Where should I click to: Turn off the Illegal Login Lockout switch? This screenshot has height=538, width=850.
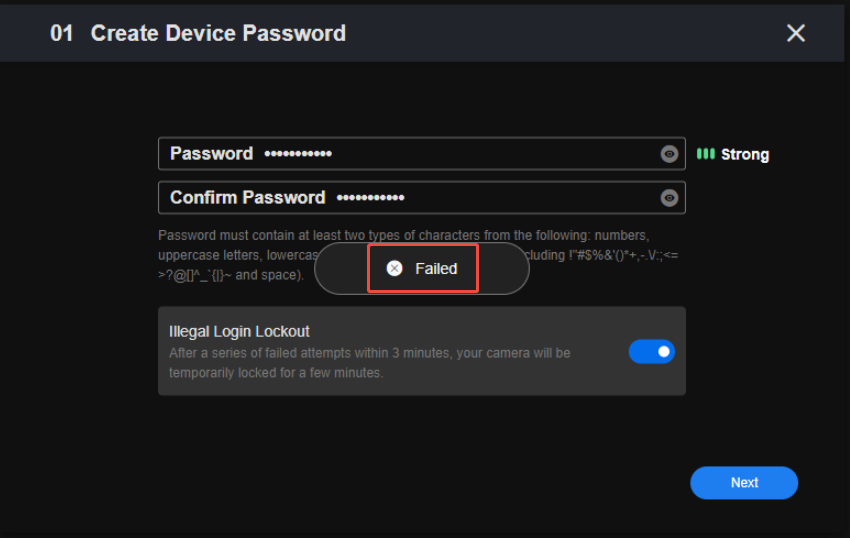click(x=651, y=351)
